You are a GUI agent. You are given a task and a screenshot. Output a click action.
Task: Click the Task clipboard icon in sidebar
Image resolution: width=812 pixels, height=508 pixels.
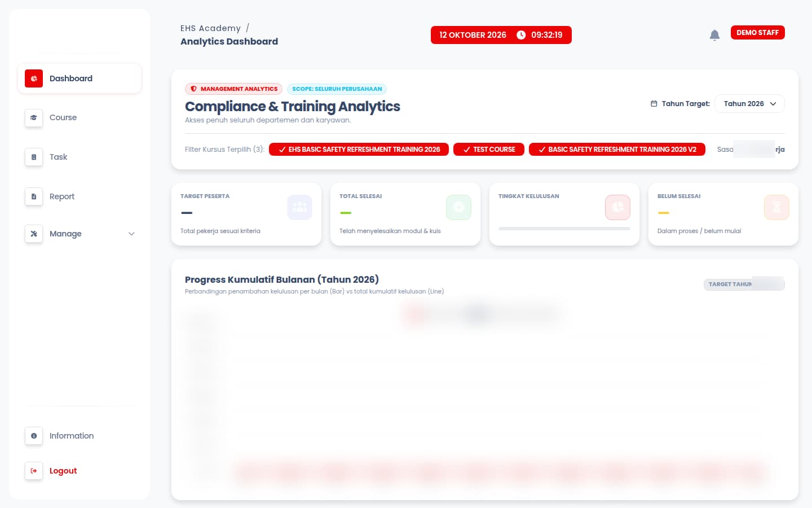pos(34,157)
